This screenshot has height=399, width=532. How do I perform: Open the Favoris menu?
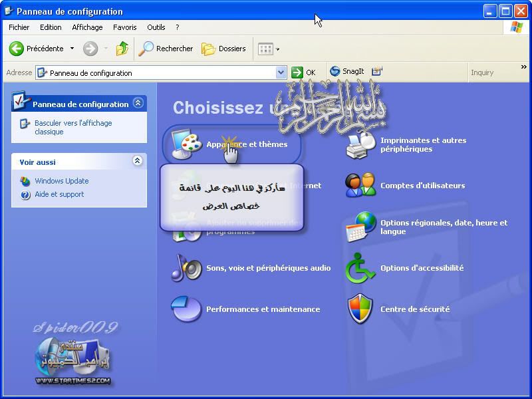(x=125, y=27)
